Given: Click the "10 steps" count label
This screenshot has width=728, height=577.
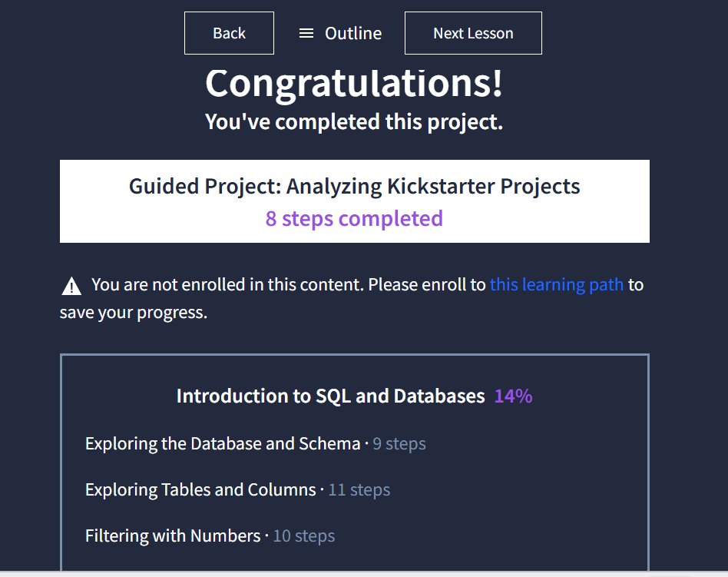Looking at the screenshot, I should click(x=304, y=536).
